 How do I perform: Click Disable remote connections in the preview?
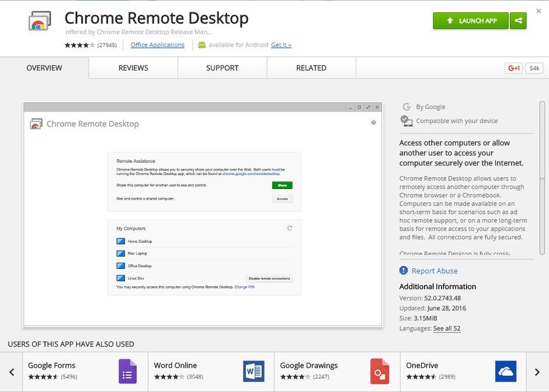pyautogui.click(x=270, y=278)
